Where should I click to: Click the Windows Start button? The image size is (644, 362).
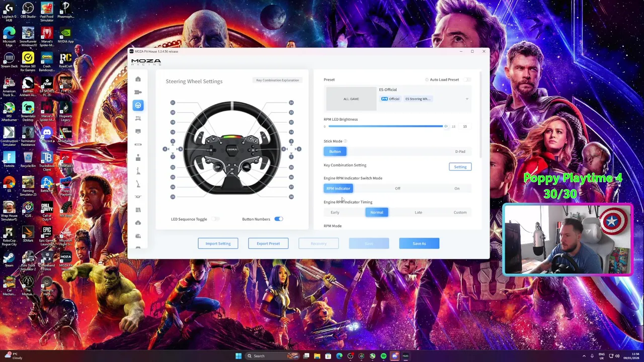[x=238, y=356]
